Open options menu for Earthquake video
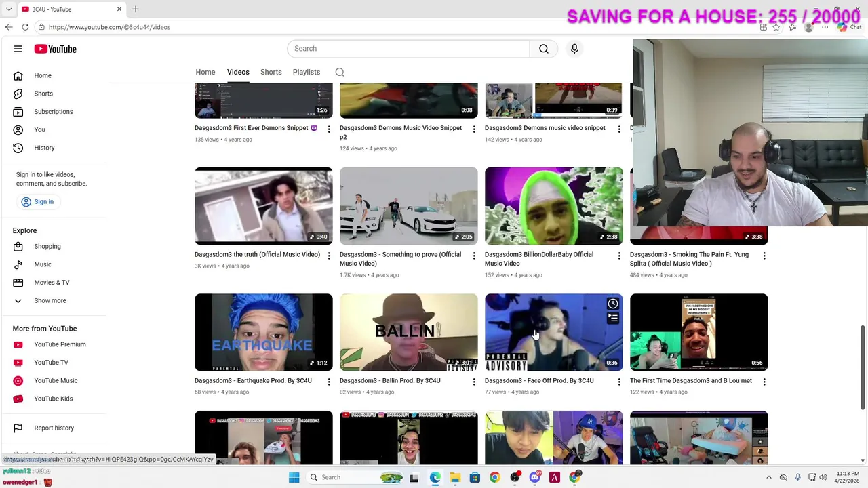 [329, 382]
